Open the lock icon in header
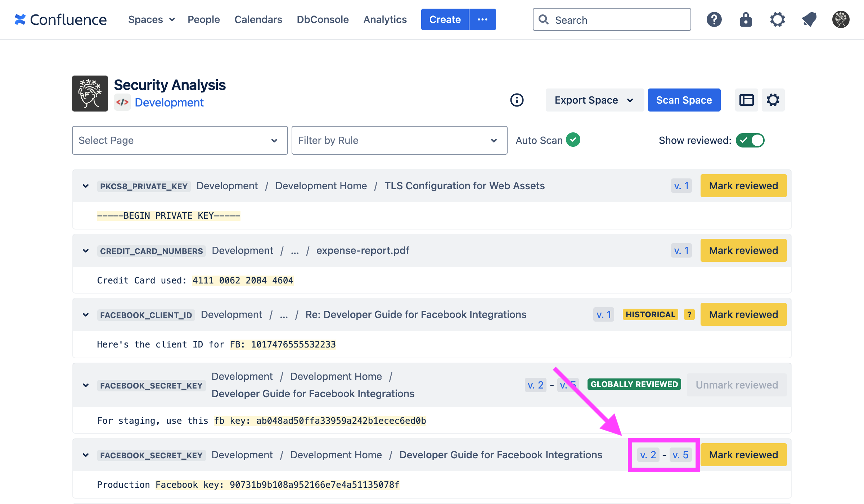The height and width of the screenshot is (504, 864). click(746, 19)
